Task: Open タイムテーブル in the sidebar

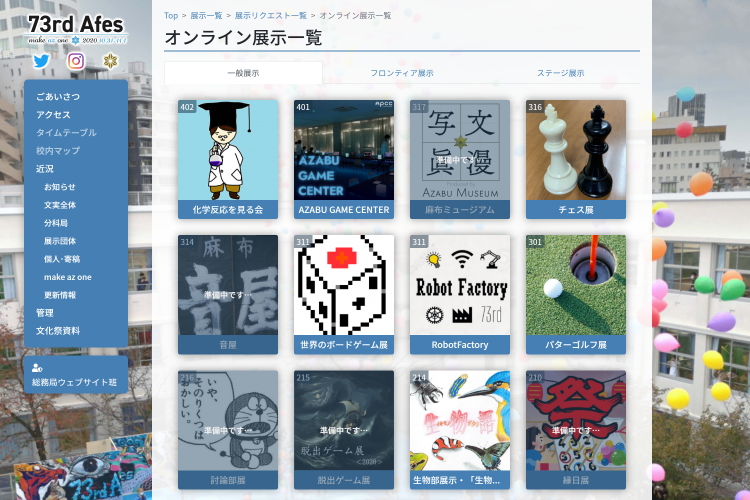Action: [x=66, y=133]
